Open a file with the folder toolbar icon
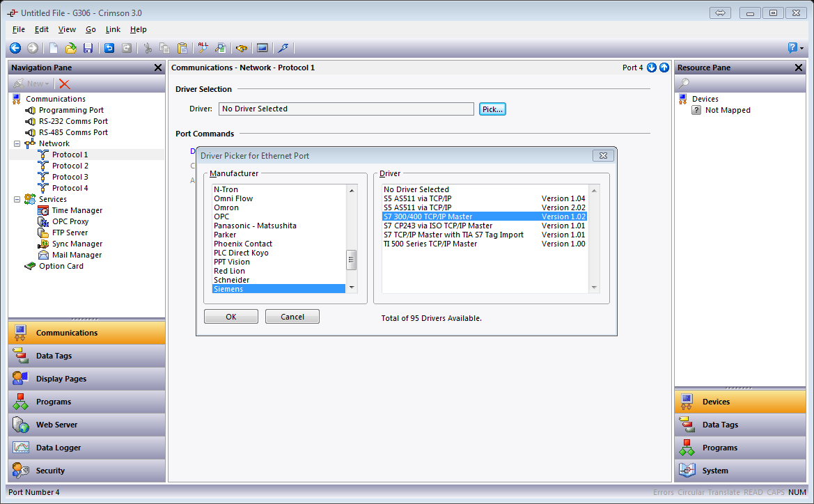The width and height of the screenshot is (814, 504). (x=70, y=48)
